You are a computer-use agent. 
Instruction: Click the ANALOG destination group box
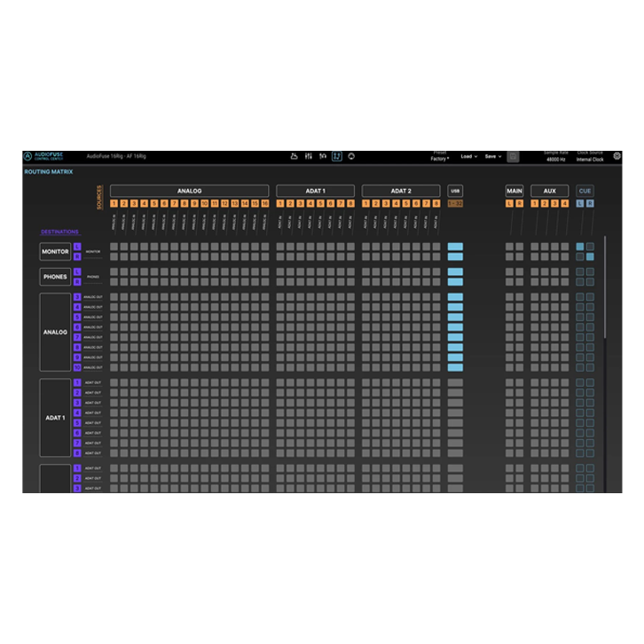click(55, 332)
